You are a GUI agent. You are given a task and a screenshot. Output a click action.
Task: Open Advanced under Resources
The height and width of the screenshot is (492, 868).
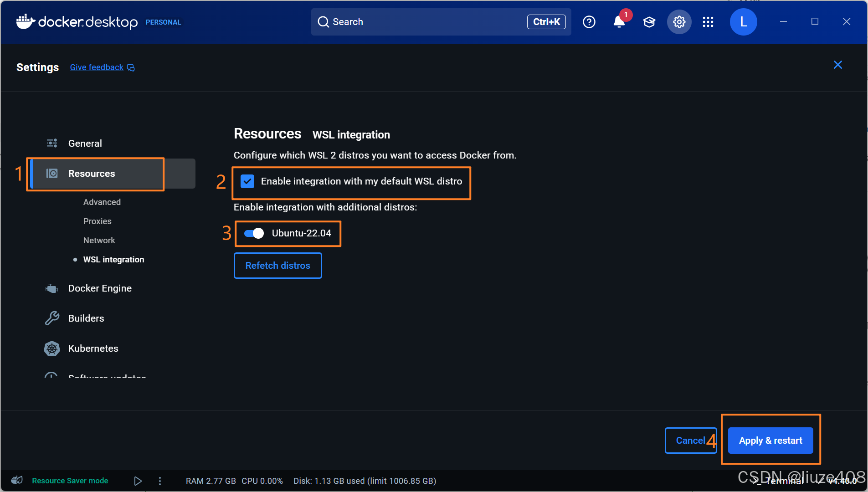coord(102,202)
